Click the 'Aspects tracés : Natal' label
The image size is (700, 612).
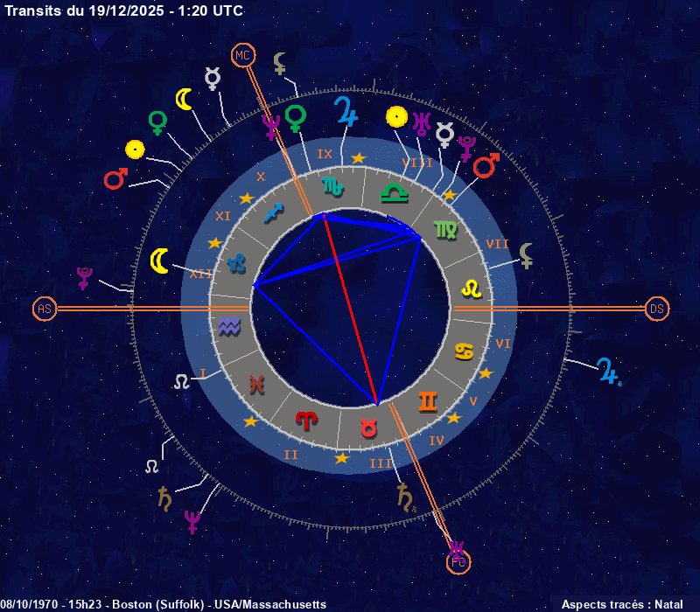click(621, 604)
